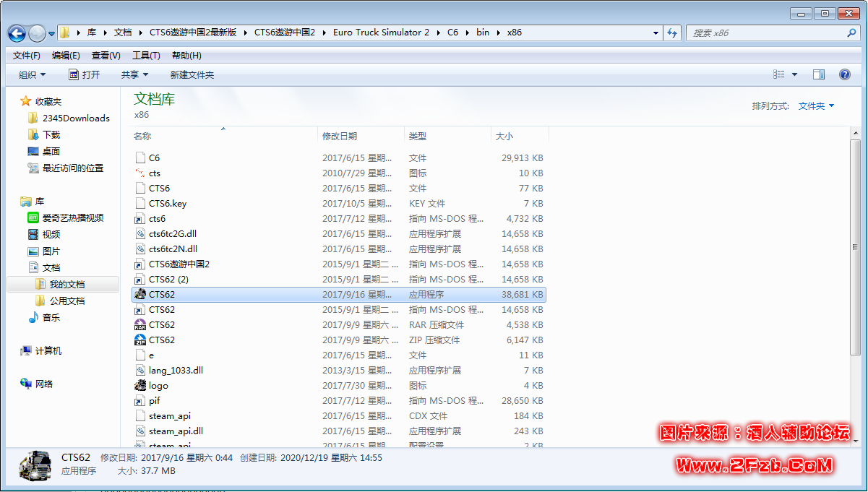Select the CTS62 RAR archive icon
Viewport: 868px width, 492px height.
[x=140, y=325]
